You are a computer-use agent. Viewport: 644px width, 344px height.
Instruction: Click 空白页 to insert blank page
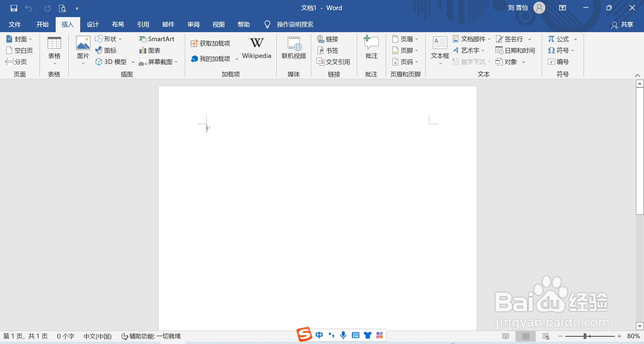[x=19, y=50]
